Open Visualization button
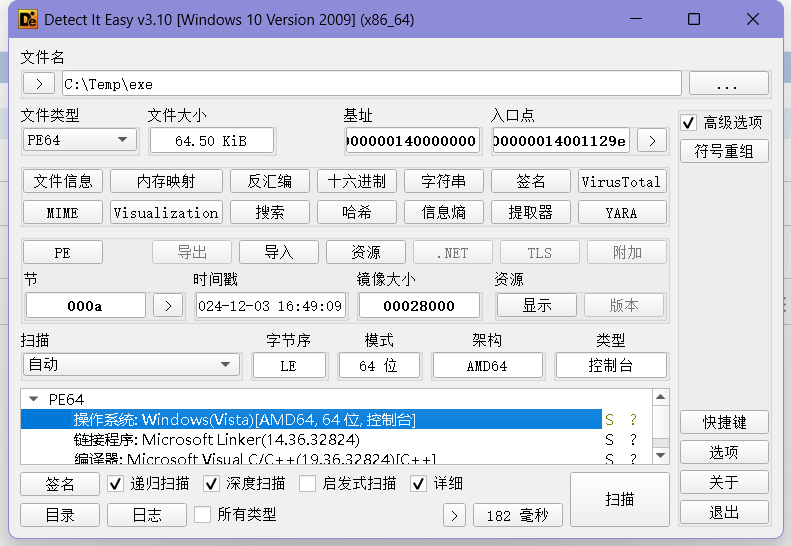Viewport: 791px width, 546px height. (166, 212)
